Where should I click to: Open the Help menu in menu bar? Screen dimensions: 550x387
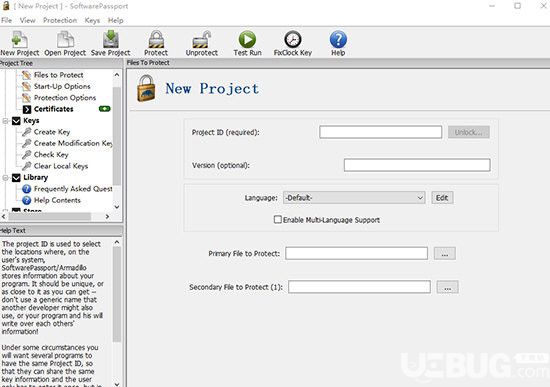tap(115, 20)
